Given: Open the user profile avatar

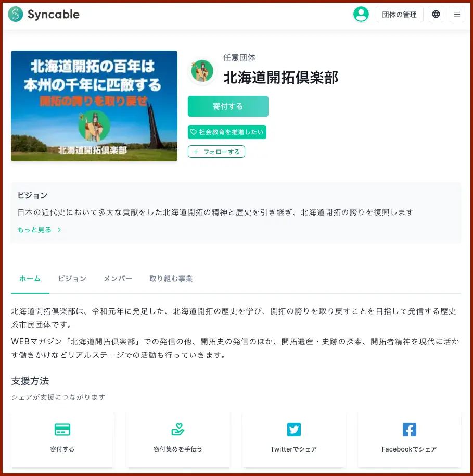Looking at the screenshot, I should [361, 15].
